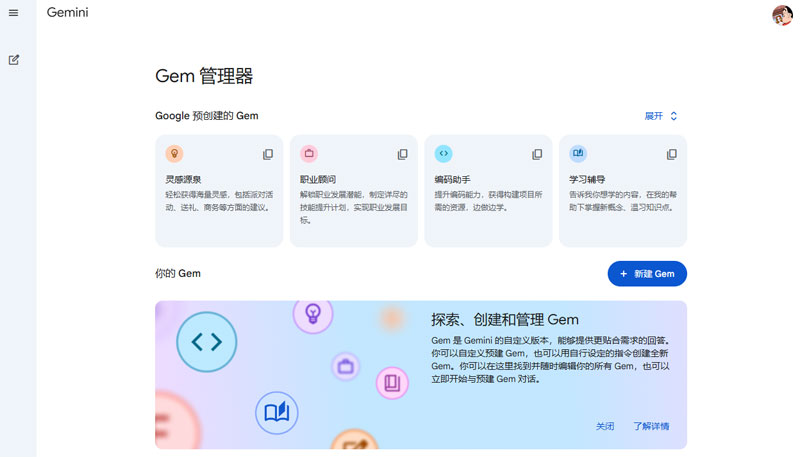
Task: Click the blue book icon of 学习辅导
Action: [x=578, y=154]
